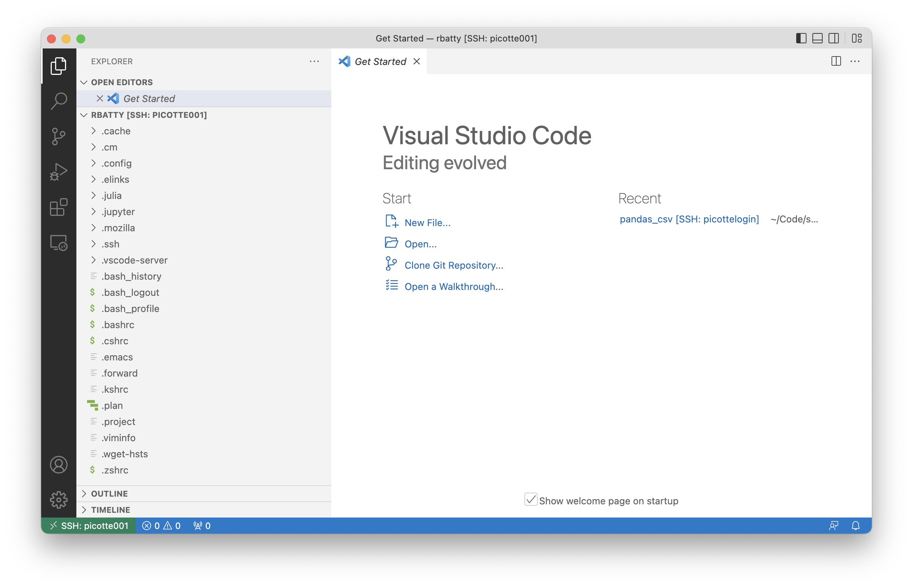Expand the .config folder
The height and width of the screenshot is (588, 913).
[203, 163]
